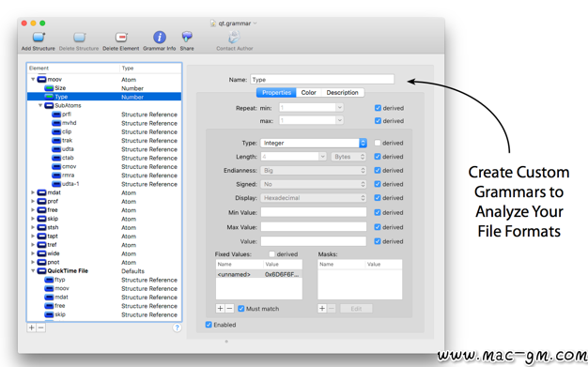Click the help question mark button
Screen dimensions: 588x367
177,328
